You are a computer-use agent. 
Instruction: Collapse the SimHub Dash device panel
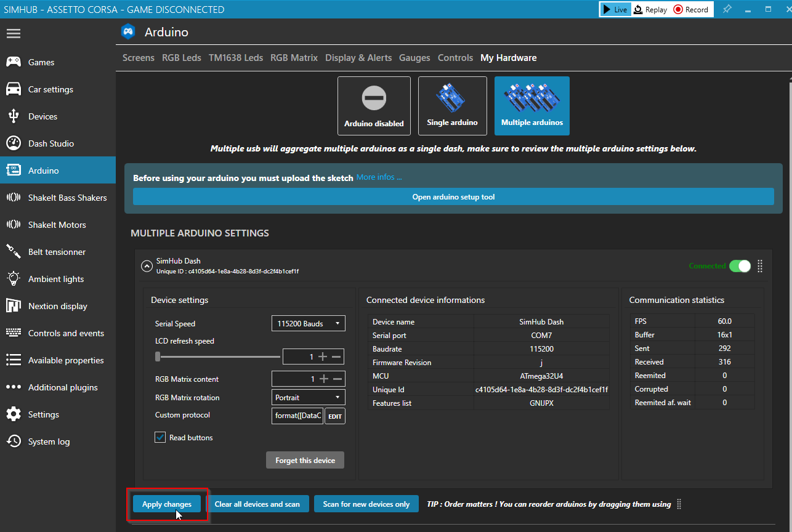pyautogui.click(x=147, y=265)
